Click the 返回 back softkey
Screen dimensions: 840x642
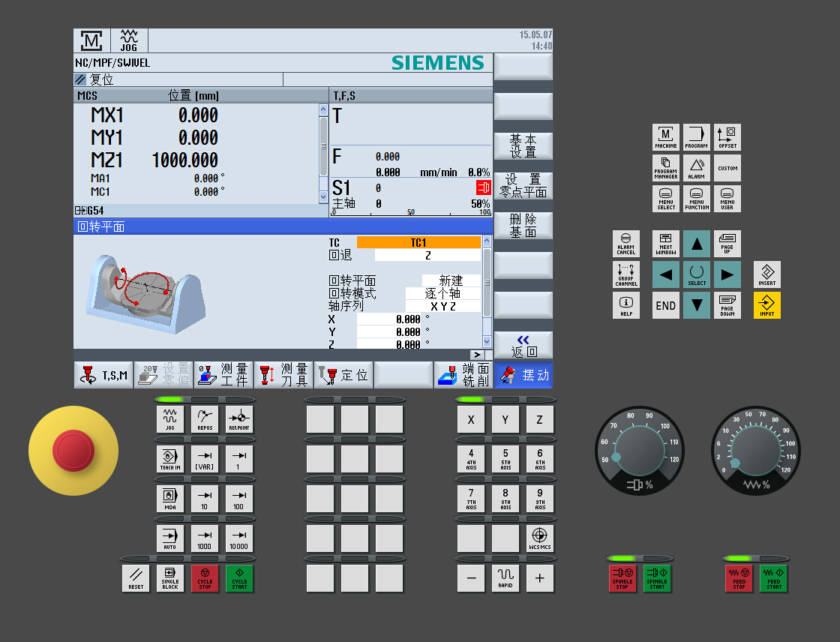(523, 345)
